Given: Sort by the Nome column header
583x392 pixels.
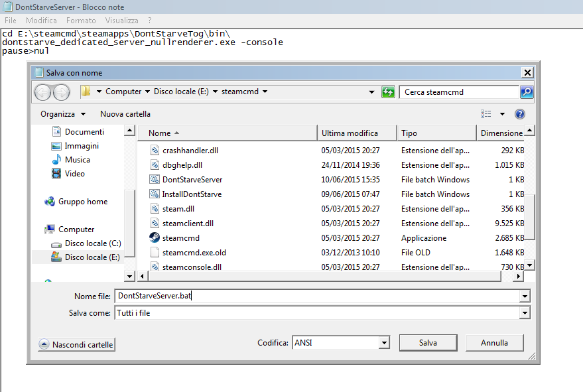Looking at the screenshot, I should click(x=227, y=133).
